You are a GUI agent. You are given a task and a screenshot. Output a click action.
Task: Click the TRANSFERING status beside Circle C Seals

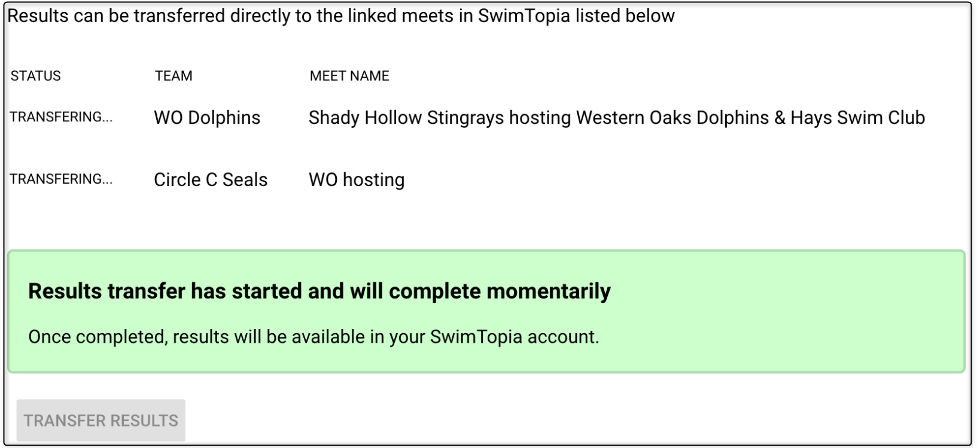[x=61, y=179]
